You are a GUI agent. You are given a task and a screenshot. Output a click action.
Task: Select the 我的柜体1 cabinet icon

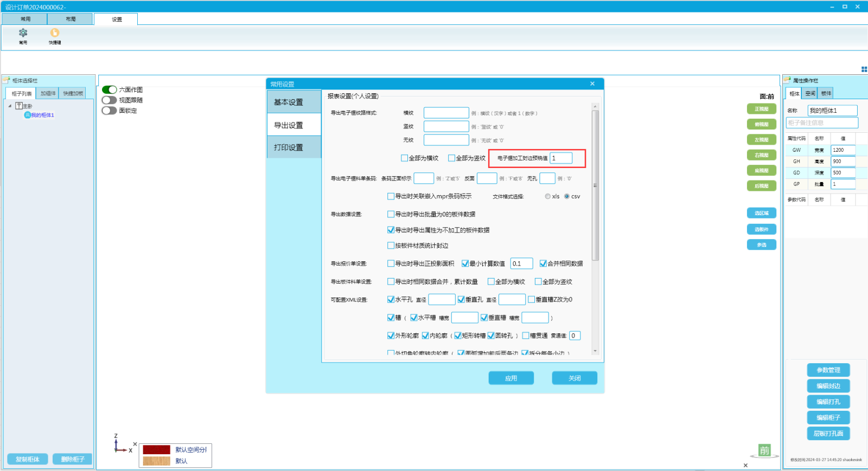[x=27, y=115]
